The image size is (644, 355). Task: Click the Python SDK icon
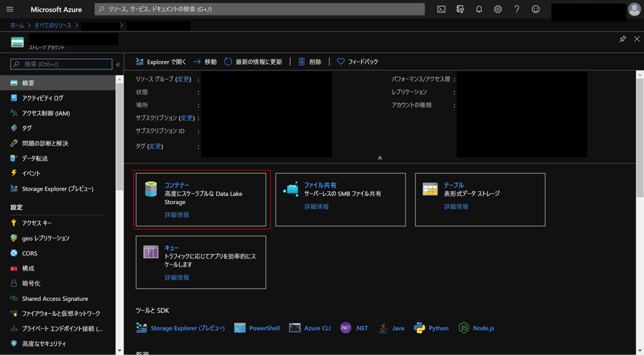click(419, 328)
